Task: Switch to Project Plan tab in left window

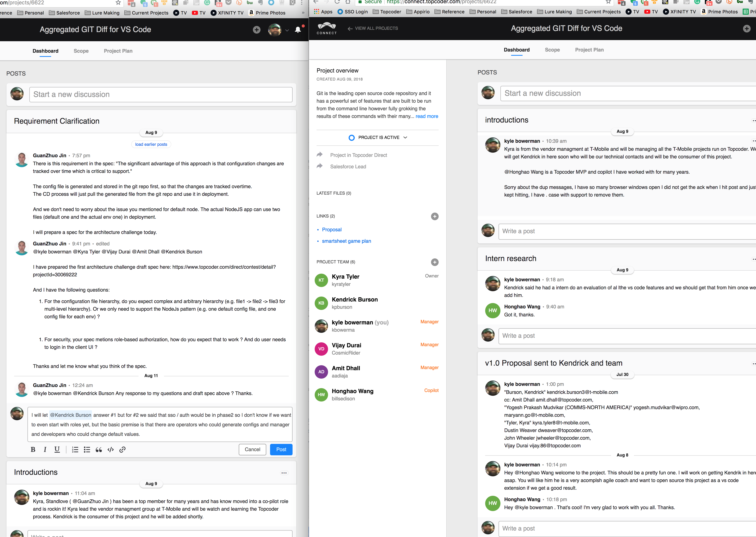Action: point(118,51)
